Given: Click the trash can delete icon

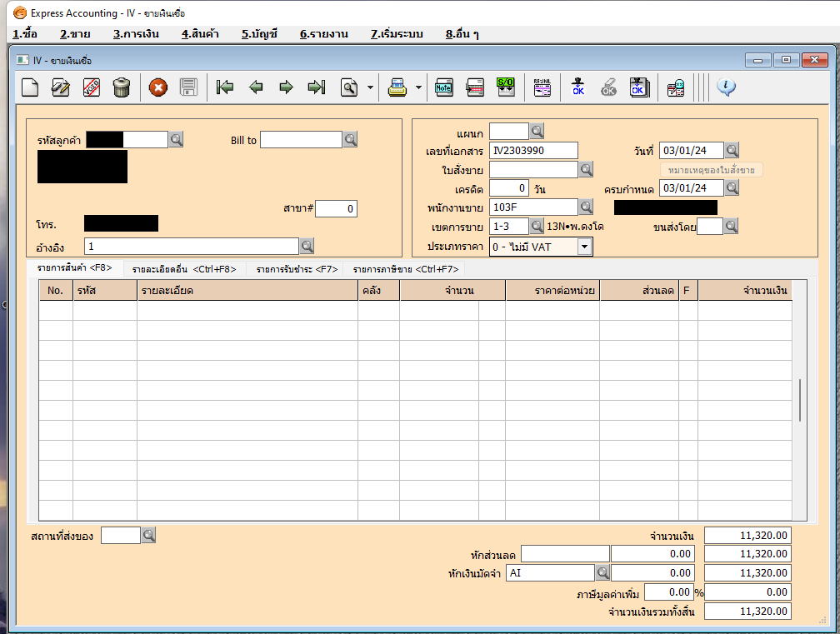Looking at the screenshot, I should [x=122, y=87].
